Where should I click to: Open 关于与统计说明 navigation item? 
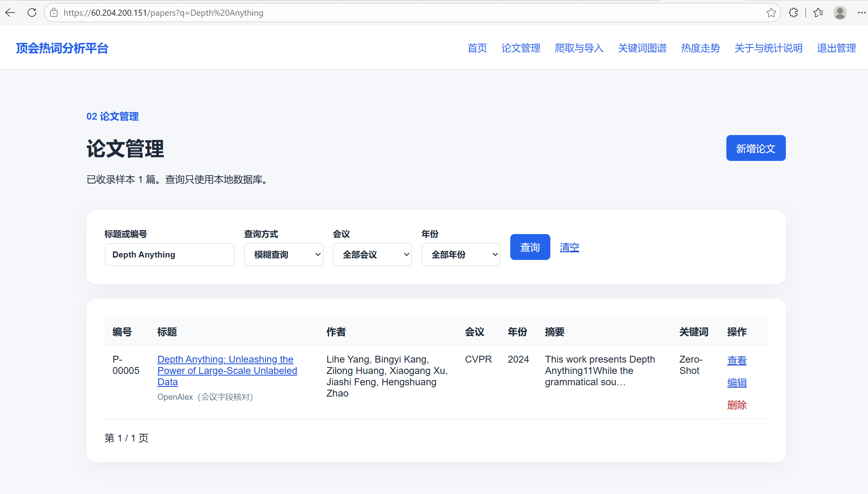[x=768, y=48]
